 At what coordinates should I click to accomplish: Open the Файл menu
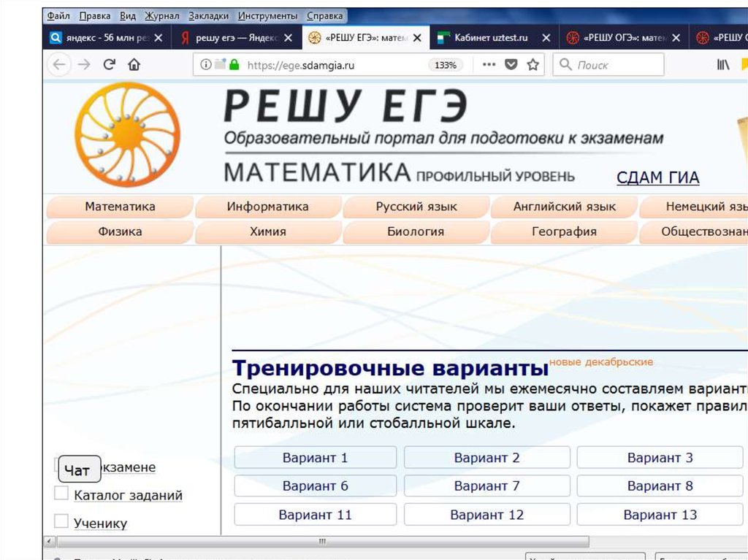click(x=58, y=16)
